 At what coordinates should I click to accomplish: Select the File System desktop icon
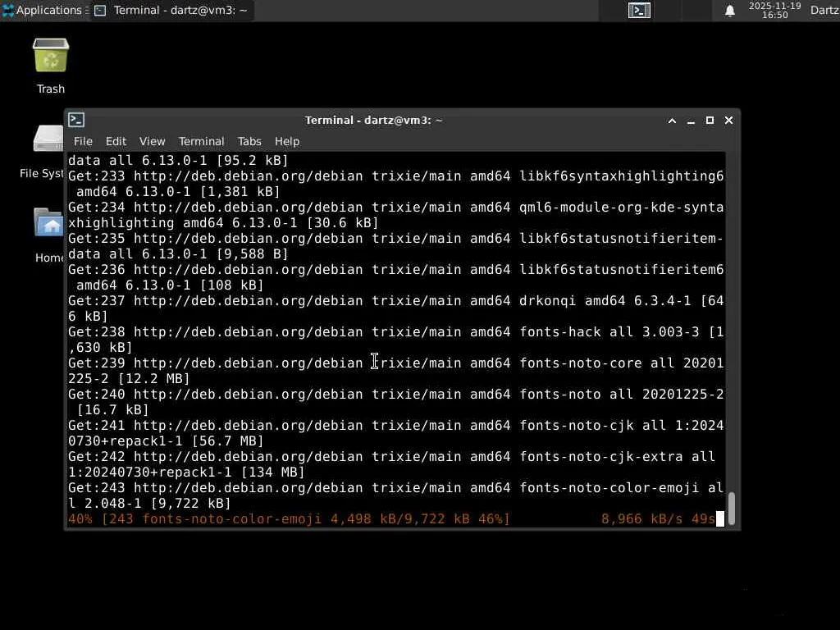pyautogui.click(x=42, y=153)
